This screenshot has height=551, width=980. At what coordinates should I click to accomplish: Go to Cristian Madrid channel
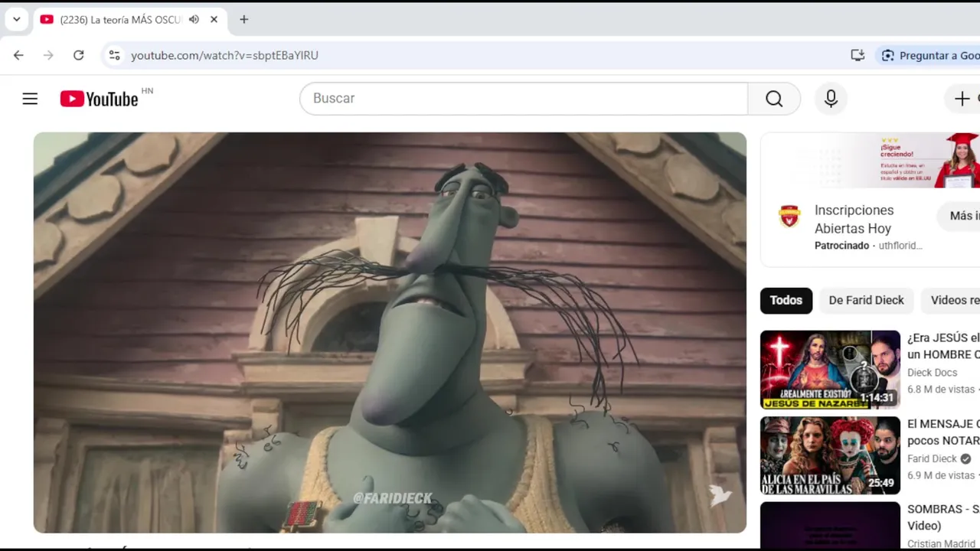941,544
